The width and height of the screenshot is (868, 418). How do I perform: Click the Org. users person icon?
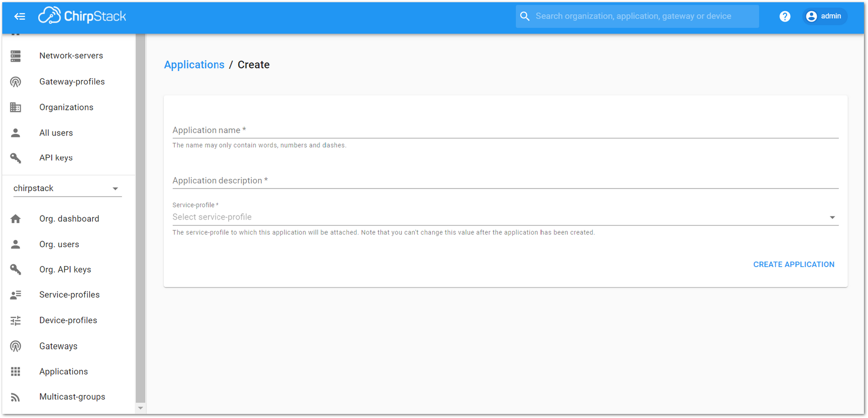tap(15, 244)
